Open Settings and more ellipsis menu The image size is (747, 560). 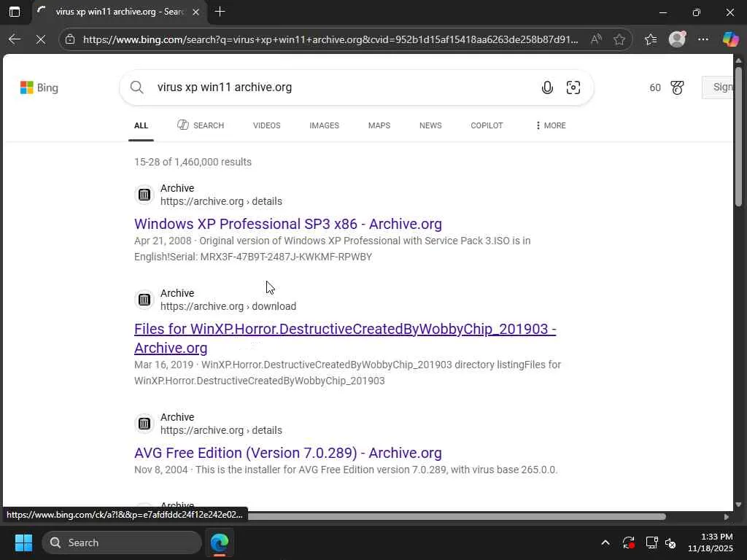pos(703,39)
